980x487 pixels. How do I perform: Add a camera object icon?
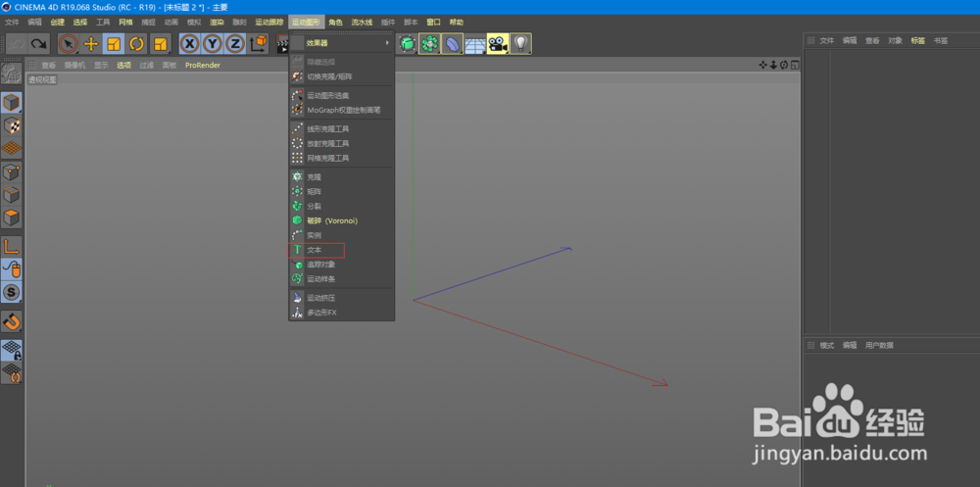pyautogui.click(x=498, y=44)
